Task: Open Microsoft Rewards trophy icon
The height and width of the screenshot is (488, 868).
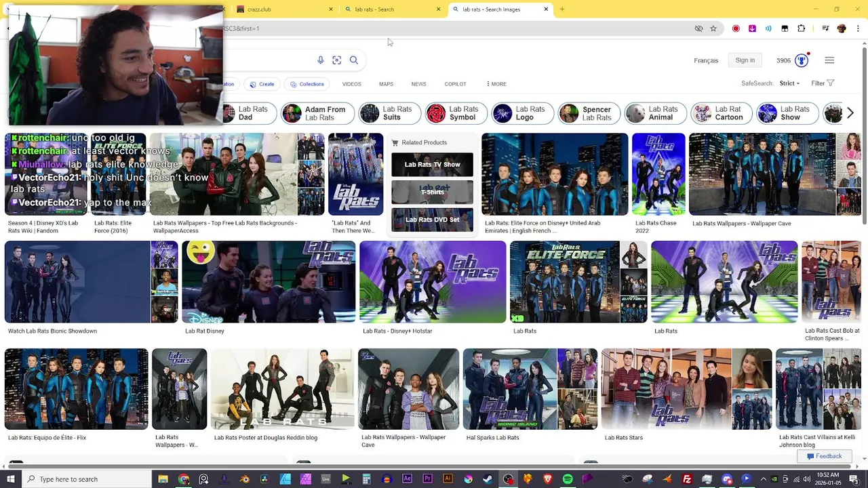Action: click(802, 60)
